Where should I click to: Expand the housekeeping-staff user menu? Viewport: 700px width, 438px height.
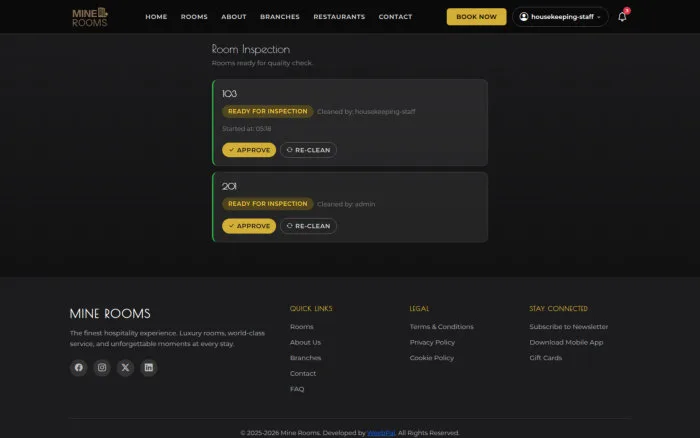pyautogui.click(x=560, y=17)
